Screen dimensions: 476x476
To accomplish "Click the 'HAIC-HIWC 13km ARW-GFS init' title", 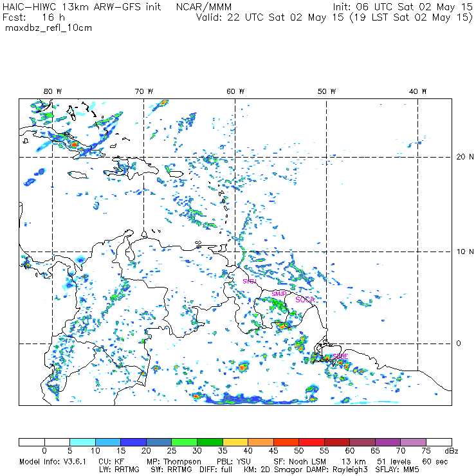I will pos(81,7).
